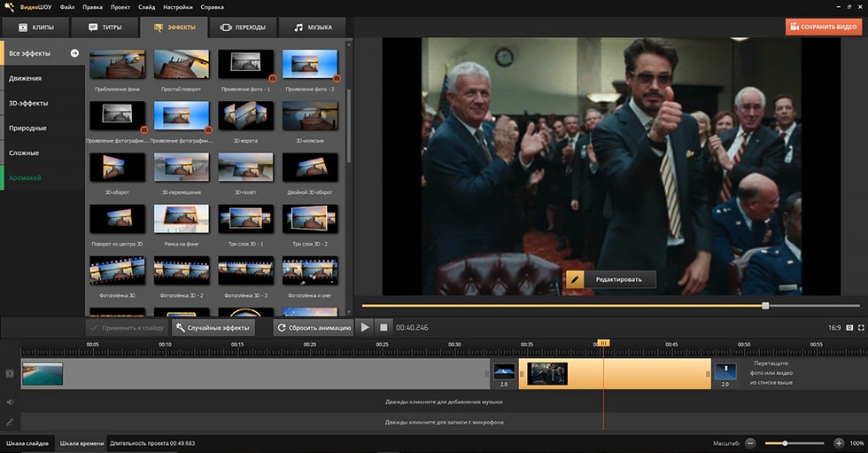Image resolution: width=868 pixels, height=453 pixels.
Task: Select the 3D-полёт effect
Action: coord(246,168)
